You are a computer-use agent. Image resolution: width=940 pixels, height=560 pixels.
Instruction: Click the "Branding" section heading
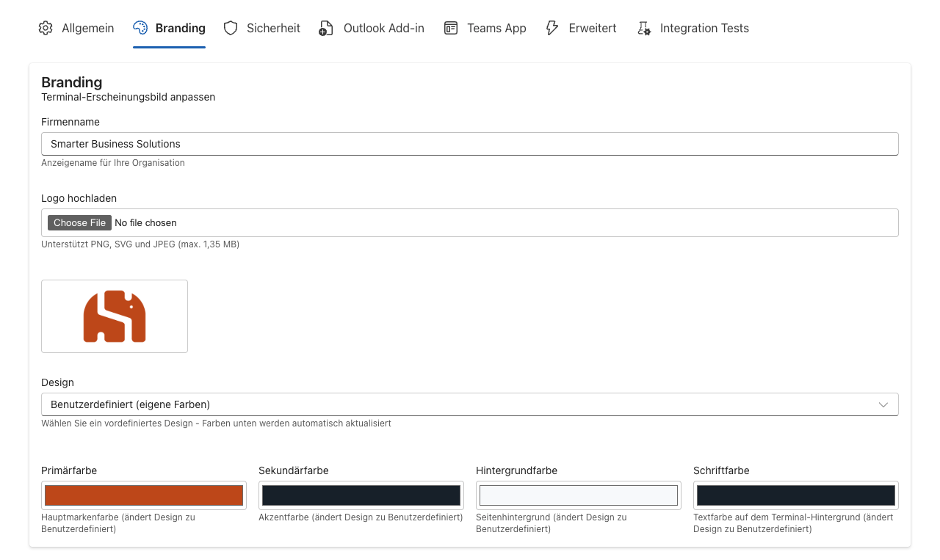[72, 82]
